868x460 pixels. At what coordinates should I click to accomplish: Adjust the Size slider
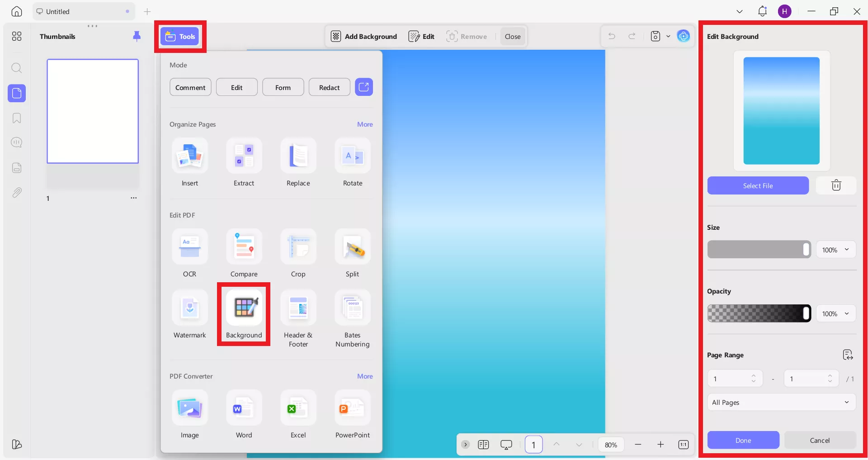click(759, 250)
